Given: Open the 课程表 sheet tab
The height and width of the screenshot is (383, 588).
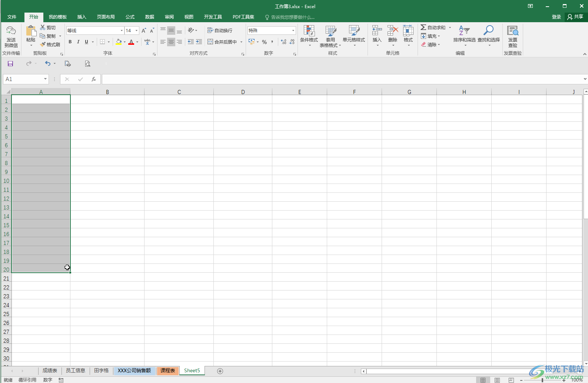Looking at the screenshot, I should tap(168, 370).
